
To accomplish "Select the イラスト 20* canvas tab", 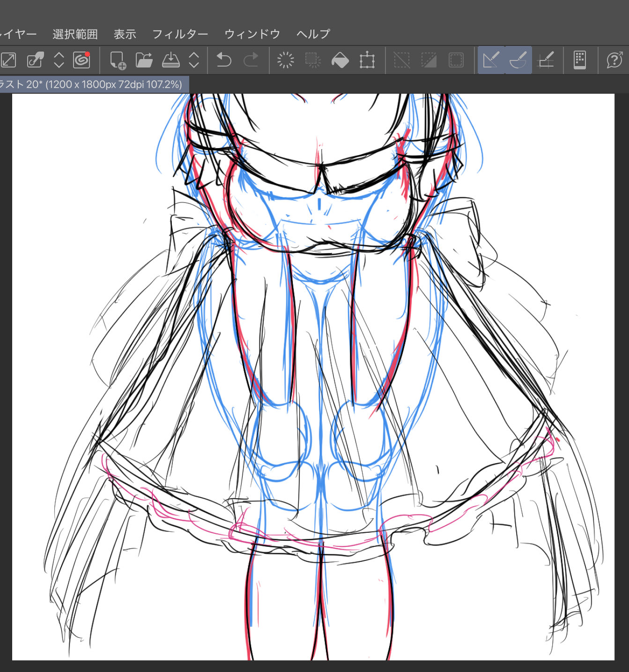I will coord(91,84).
